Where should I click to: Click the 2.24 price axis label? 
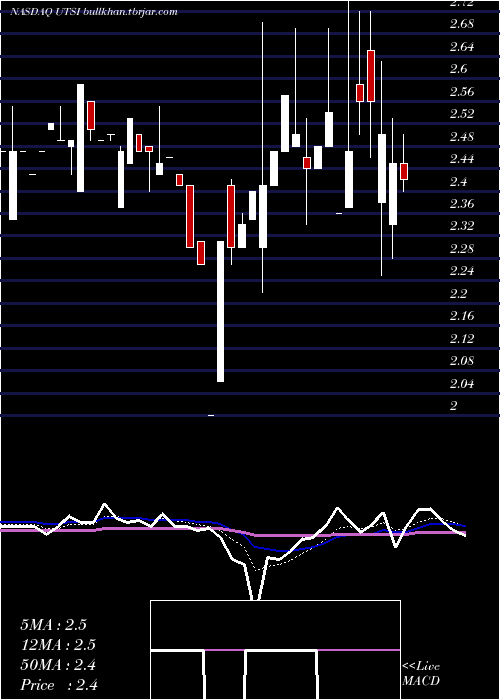462,271
